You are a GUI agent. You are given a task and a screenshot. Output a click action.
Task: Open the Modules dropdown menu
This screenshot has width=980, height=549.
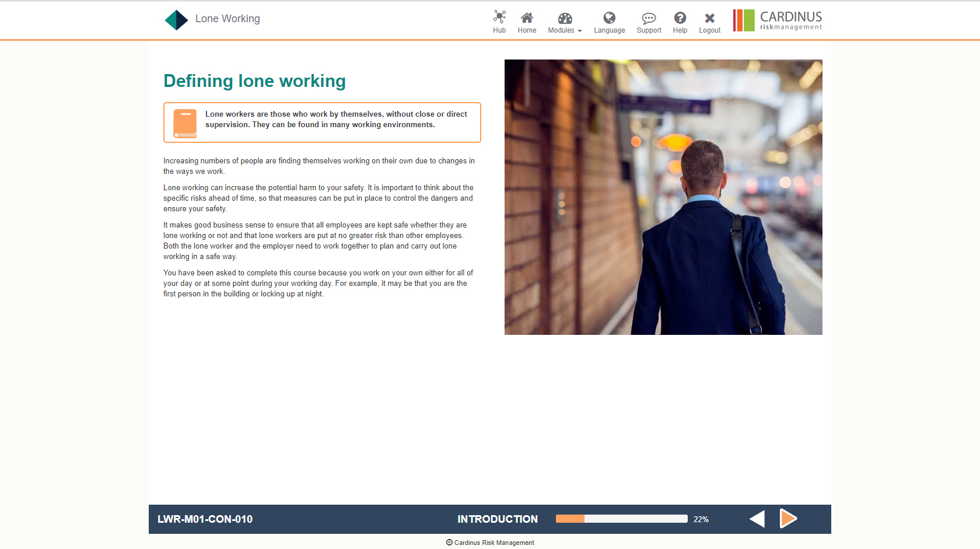click(565, 23)
